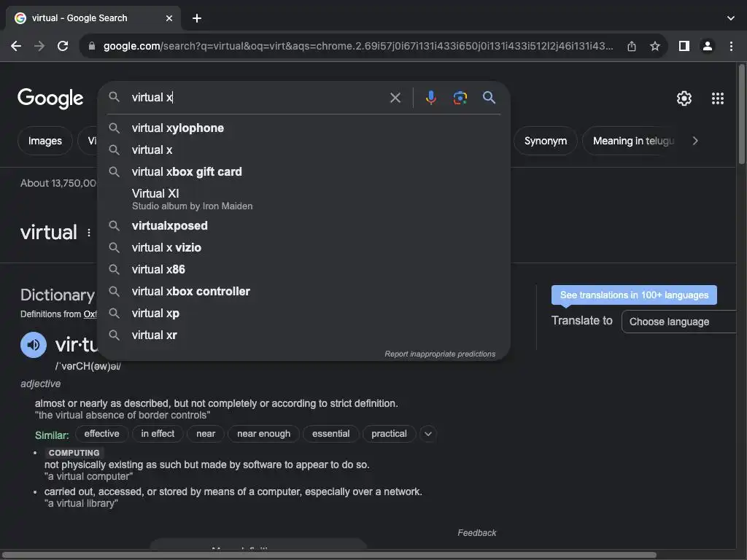Click the vertical scrollbar thumb
The width and height of the screenshot is (747, 560).
741,114
